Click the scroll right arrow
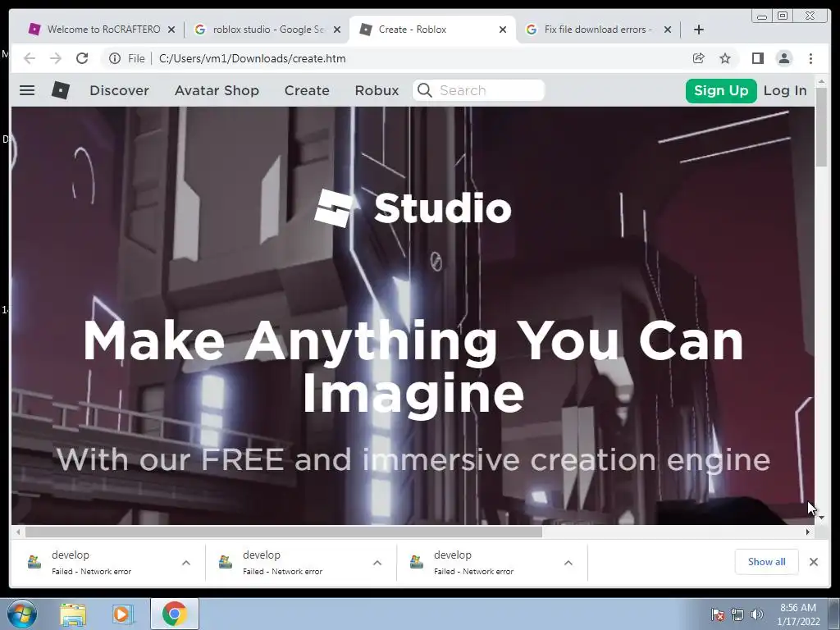 808,532
